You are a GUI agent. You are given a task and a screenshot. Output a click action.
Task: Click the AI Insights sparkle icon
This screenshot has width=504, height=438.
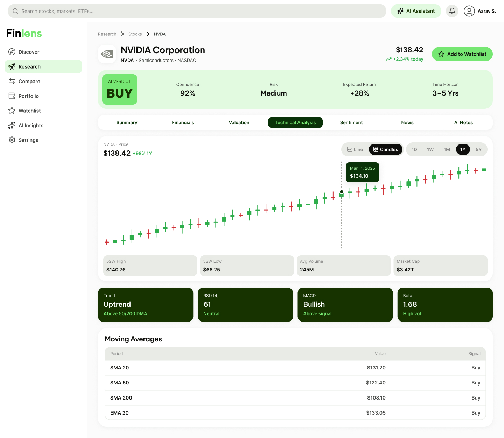[x=12, y=125]
